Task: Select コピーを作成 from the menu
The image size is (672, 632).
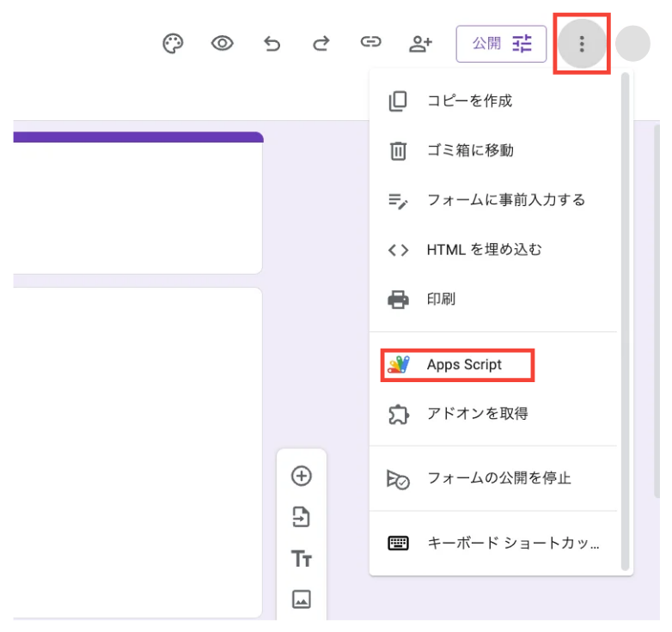Action: pyautogui.click(x=493, y=101)
